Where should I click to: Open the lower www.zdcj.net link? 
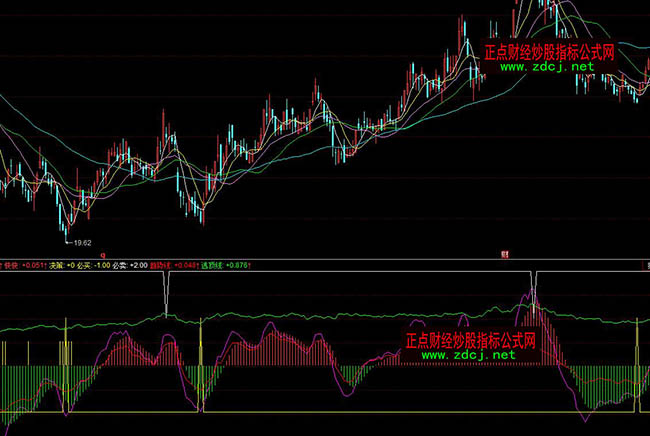point(469,355)
